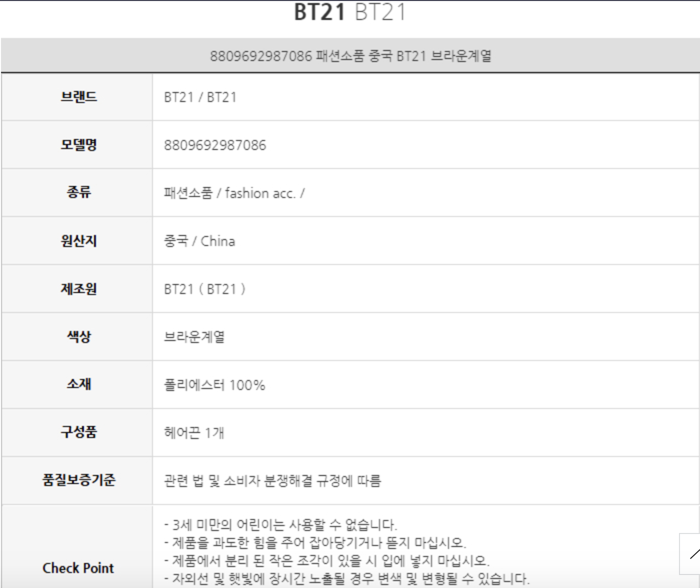Click the 폴리에스터 100% material value
The width and height of the screenshot is (700, 588).
click(x=214, y=385)
